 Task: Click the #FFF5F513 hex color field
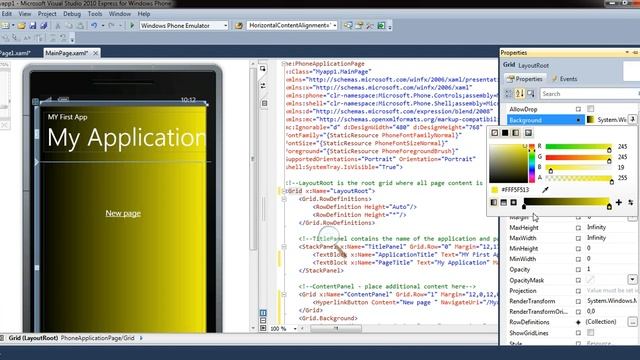(x=515, y=190)
